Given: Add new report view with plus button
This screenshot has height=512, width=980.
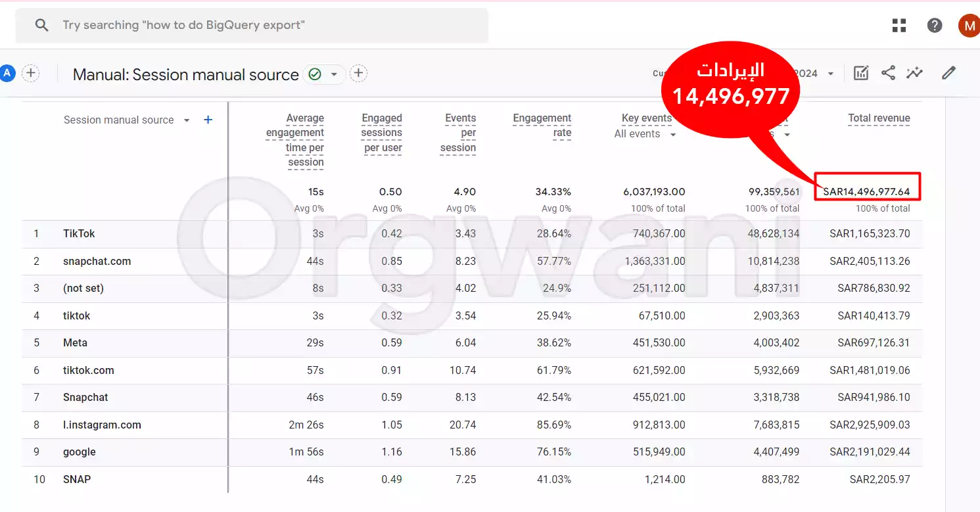Looking at the screenshot, I should tap(358, 73).
